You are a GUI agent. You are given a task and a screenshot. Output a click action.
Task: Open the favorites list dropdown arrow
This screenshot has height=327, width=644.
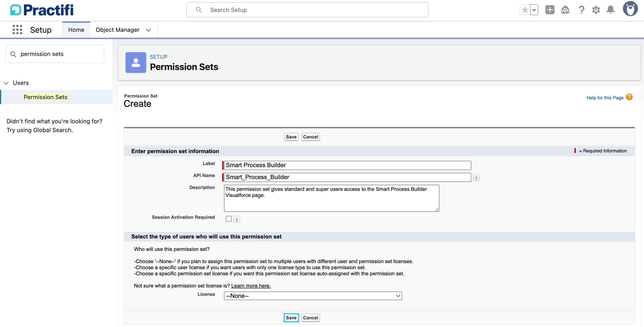pyautogui.click(x=534, y=10)
